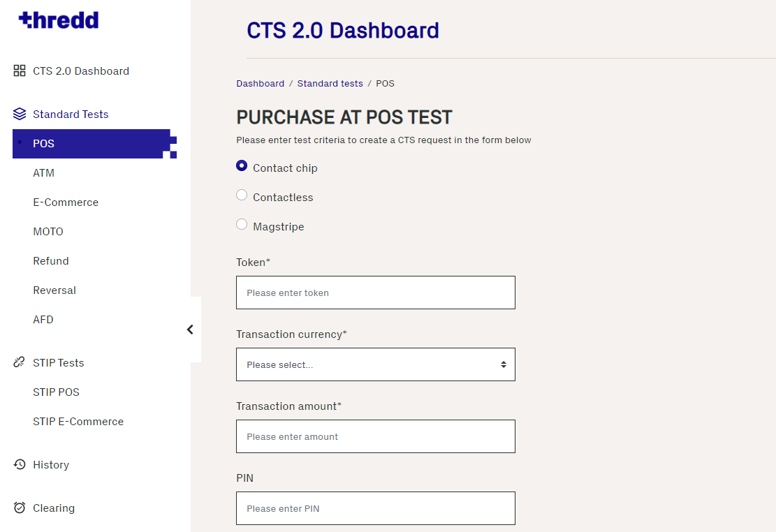The image size is (776, 532).
Task: Select the Contactless radio option
Action: click(x=242, y=195)
